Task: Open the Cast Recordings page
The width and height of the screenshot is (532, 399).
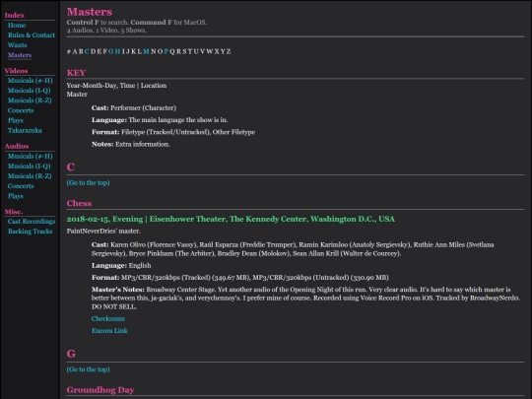Action: click(32, 222)
